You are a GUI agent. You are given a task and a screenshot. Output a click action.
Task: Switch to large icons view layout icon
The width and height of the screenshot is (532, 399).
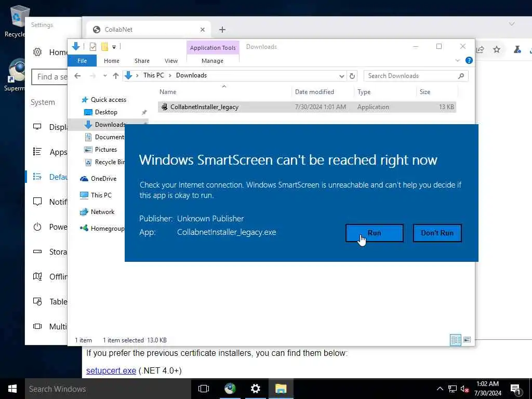[467, 340]
